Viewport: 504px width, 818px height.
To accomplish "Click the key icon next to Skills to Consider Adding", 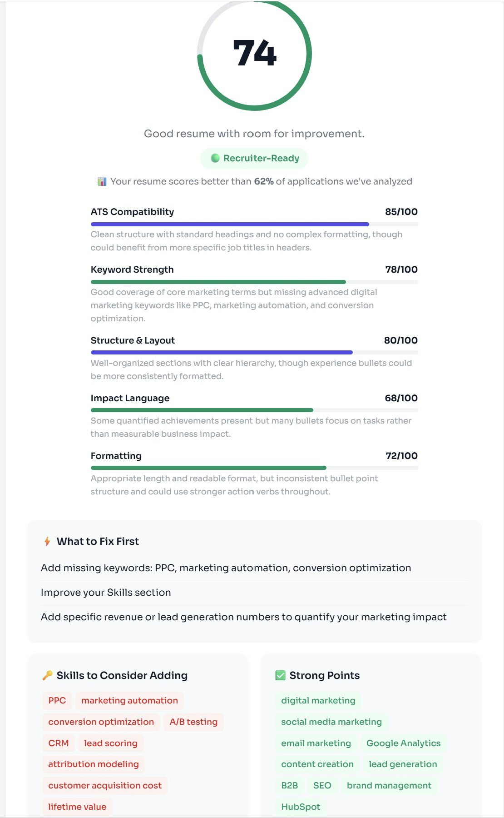I will click(49, 675).
